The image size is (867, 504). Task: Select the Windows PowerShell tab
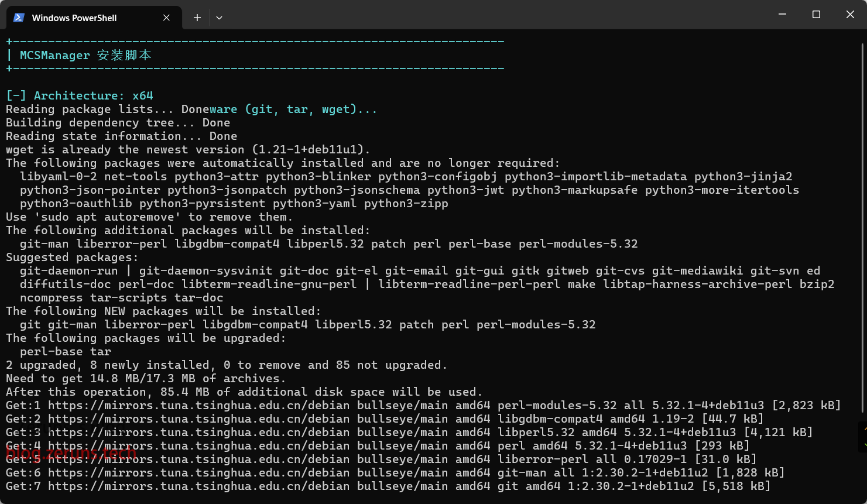tap(94, 18)
